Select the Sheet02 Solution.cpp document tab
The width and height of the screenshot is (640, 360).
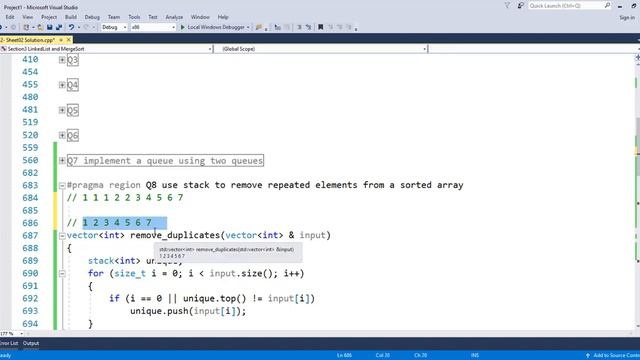click(x=29, y=40)
